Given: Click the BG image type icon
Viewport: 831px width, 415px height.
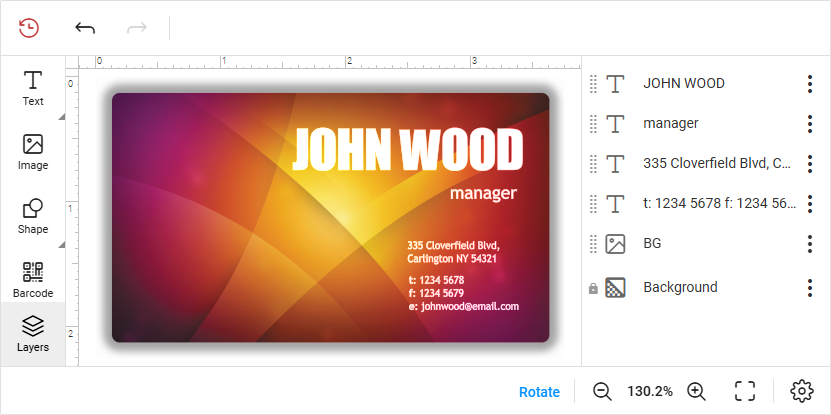Looking at the screenshot, I should point(615,244).
